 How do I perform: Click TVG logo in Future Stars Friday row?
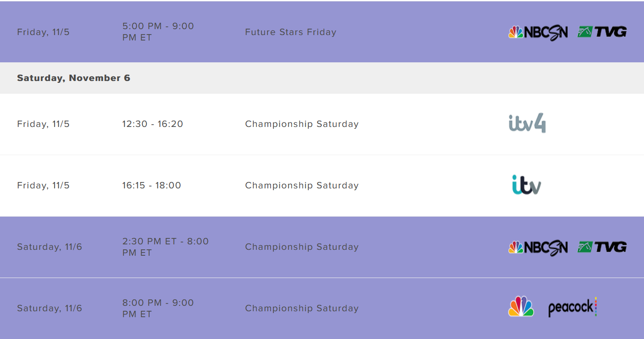click(x=602, y=32)
